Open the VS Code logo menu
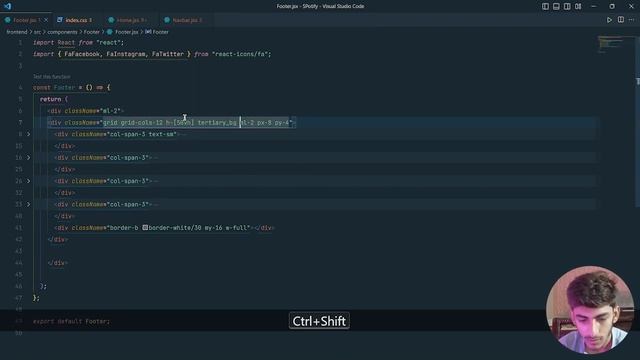 [7, 6]
